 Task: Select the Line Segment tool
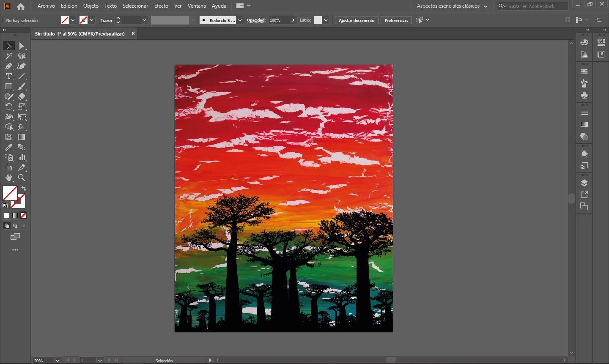[22, 76]
